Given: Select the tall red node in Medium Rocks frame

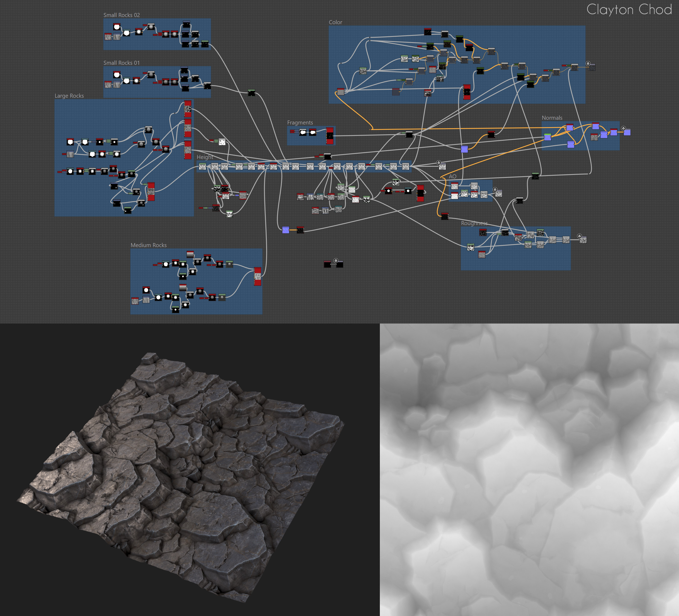Looking at the screenshot, I should pyautogui.click(x=258, y=276).
